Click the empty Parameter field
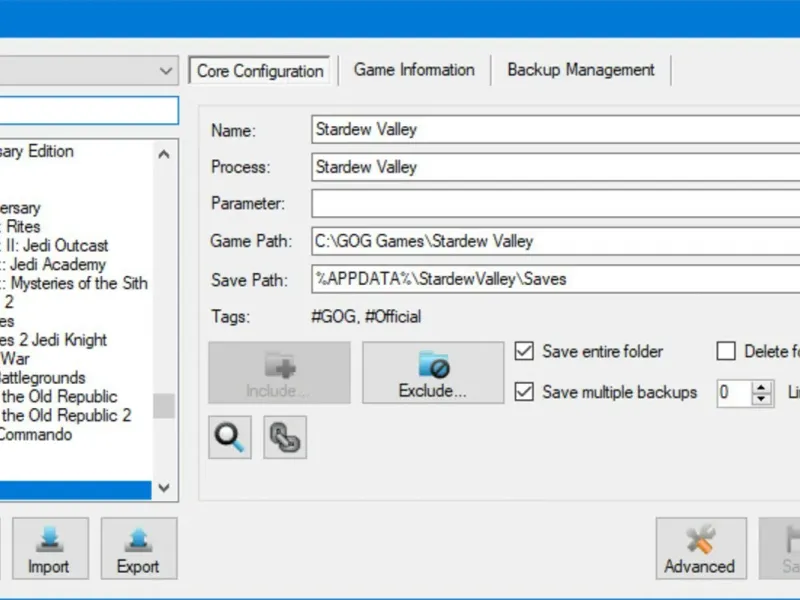The width and height of the screenshot is (800, 600). tap(556, 204)
